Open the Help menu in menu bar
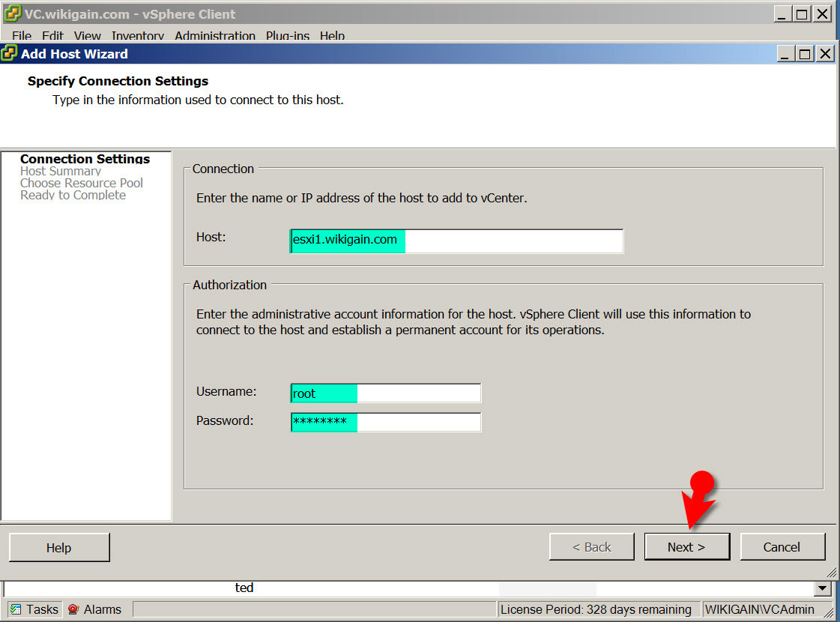Image resolution: width=840 pixels, height=622 pixels. 332,36
